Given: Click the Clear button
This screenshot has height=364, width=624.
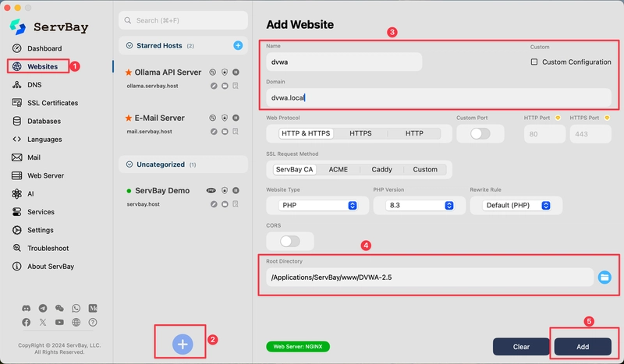Looking at the screenshot, I should [521, 347].
